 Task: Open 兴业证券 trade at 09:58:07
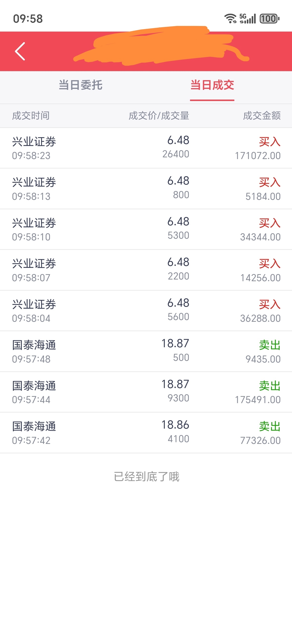click(x=146, y=270)
